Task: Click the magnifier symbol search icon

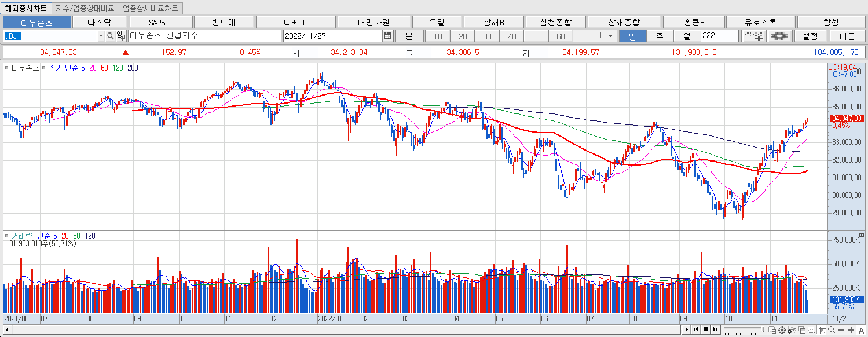Action: pos(110,36)
